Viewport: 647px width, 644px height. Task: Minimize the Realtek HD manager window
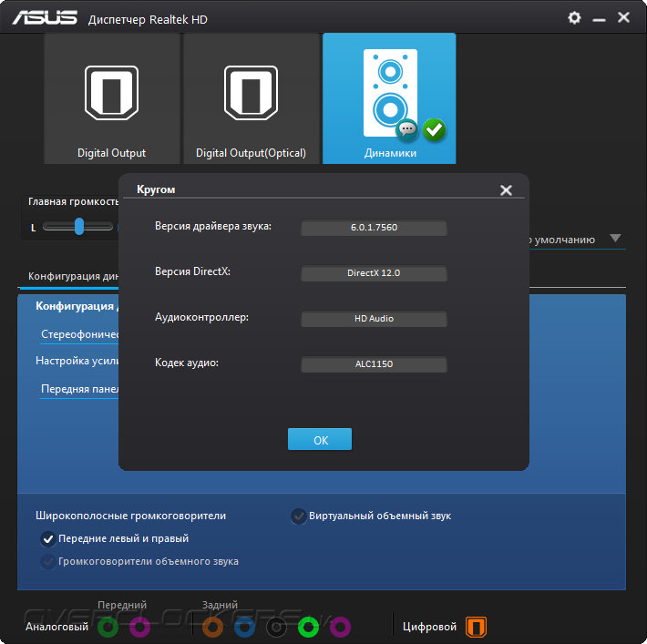[599, 18]
